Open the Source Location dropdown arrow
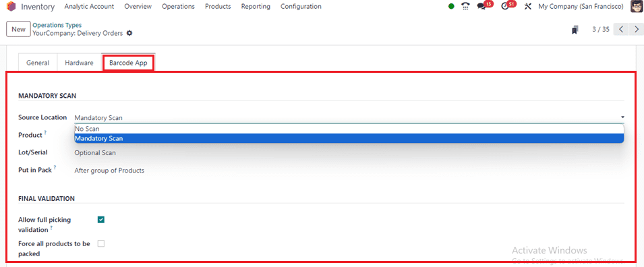This screenshot has height=267, width=644. (622, 117)
